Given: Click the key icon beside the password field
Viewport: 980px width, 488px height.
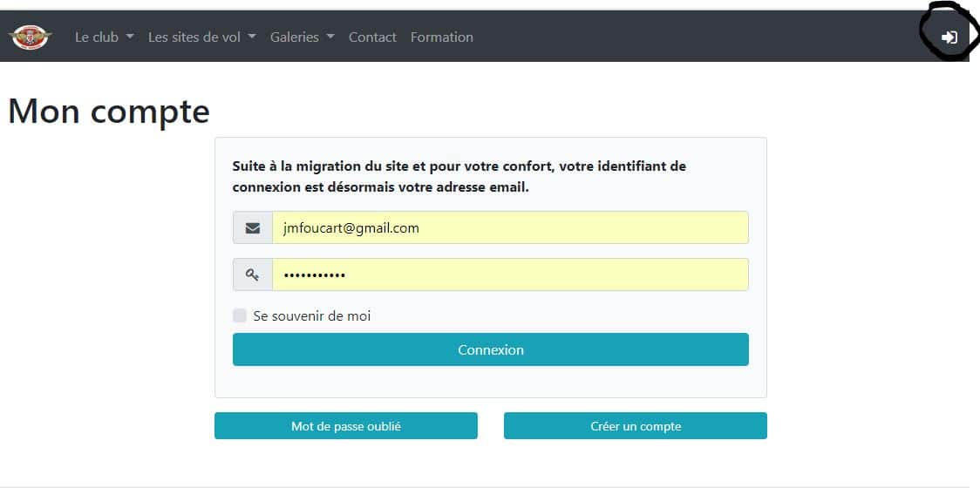Looking at the screenshot, I should tap(253, 274).
